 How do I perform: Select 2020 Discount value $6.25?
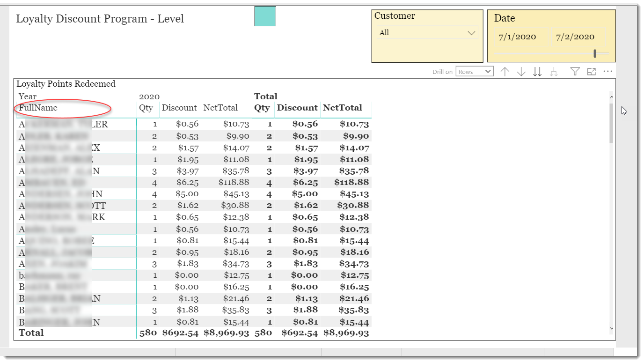[187, 182]
